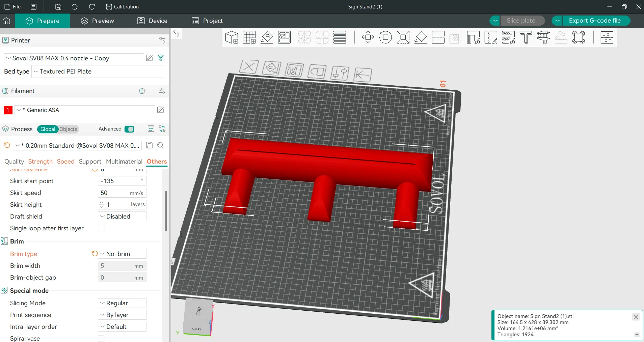Expand the Export G-code options arrow
The width and height of the screenshot is (644, 342).
557,21
